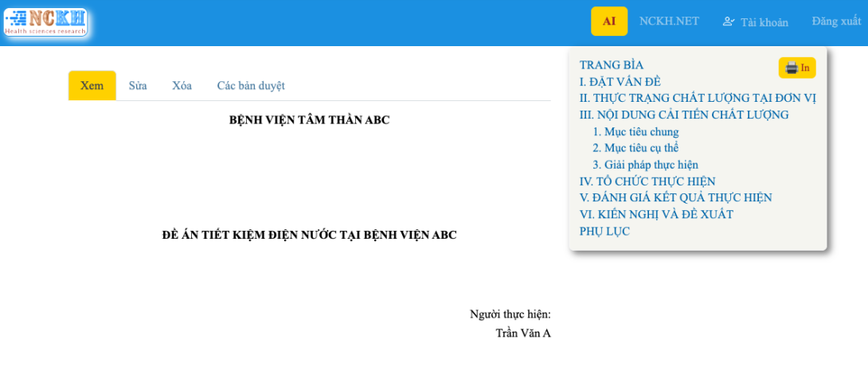Open the AI button in the header
The width and height of the screenshot is (868, 378).
coord(609,21)
